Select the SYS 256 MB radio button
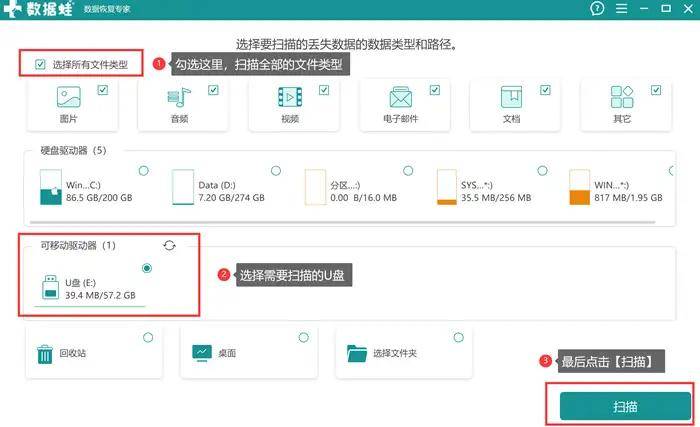700x427 pixels. pyautogui.click(x=542, y=171)
